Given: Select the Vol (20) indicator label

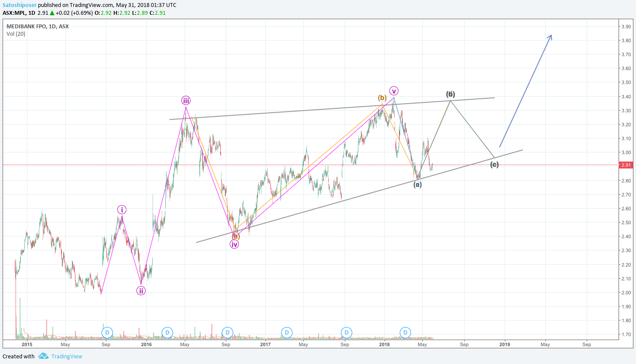Looking at the screenshot, I should click(x=16, y=34).
